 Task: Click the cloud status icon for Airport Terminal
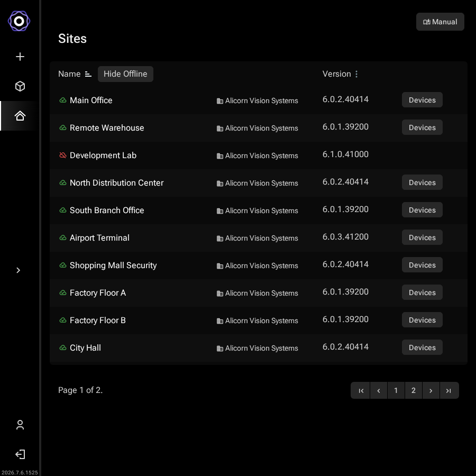(63, 237)
